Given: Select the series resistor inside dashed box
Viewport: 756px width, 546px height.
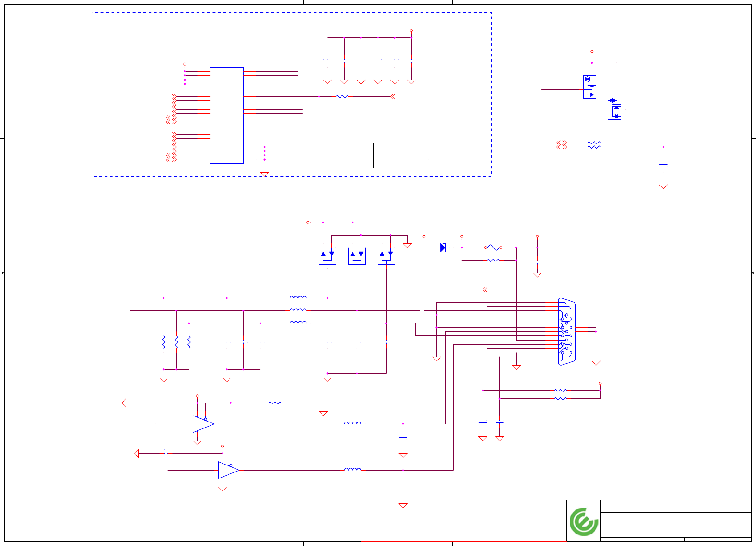Looking at the screenshot, I should [342, 97].
